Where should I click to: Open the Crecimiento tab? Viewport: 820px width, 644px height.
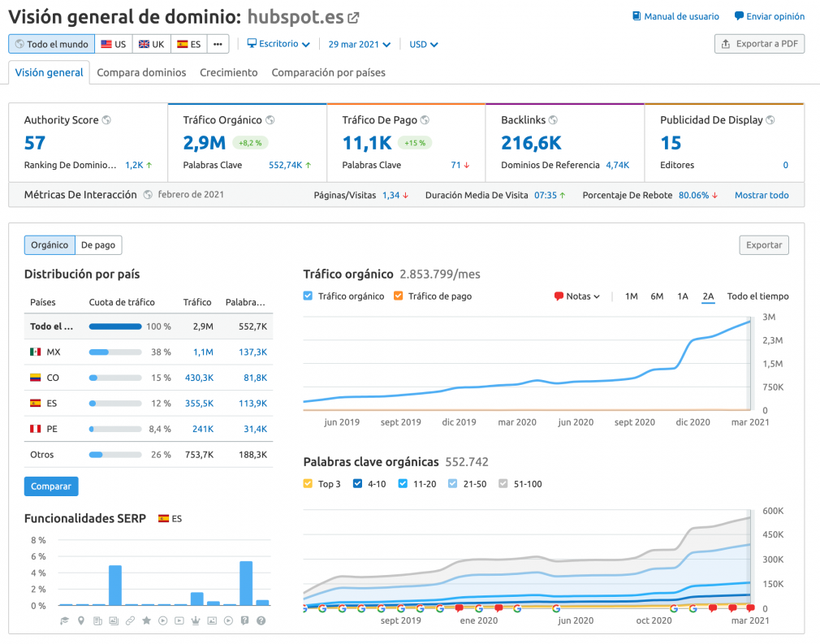[x=228, y=73]
